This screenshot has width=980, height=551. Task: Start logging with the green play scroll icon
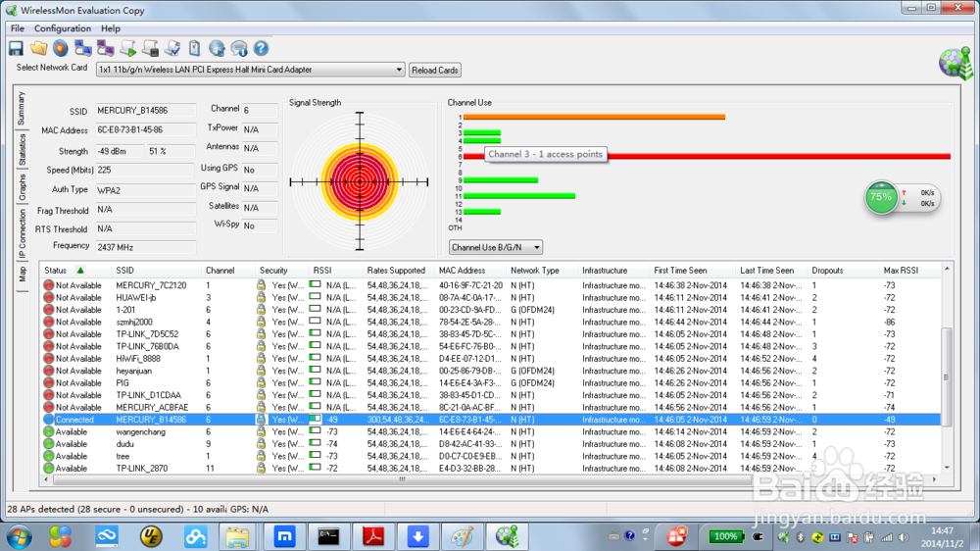click(127, 48)
